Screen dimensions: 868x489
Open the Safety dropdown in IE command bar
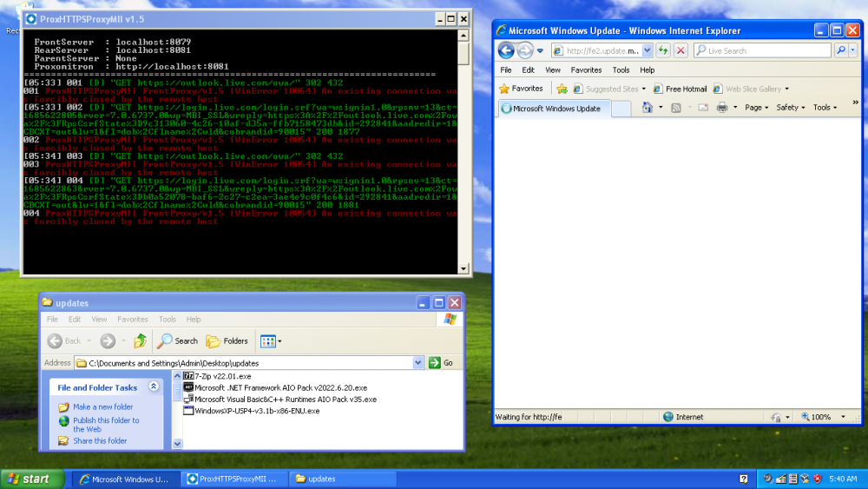(790, 108)
